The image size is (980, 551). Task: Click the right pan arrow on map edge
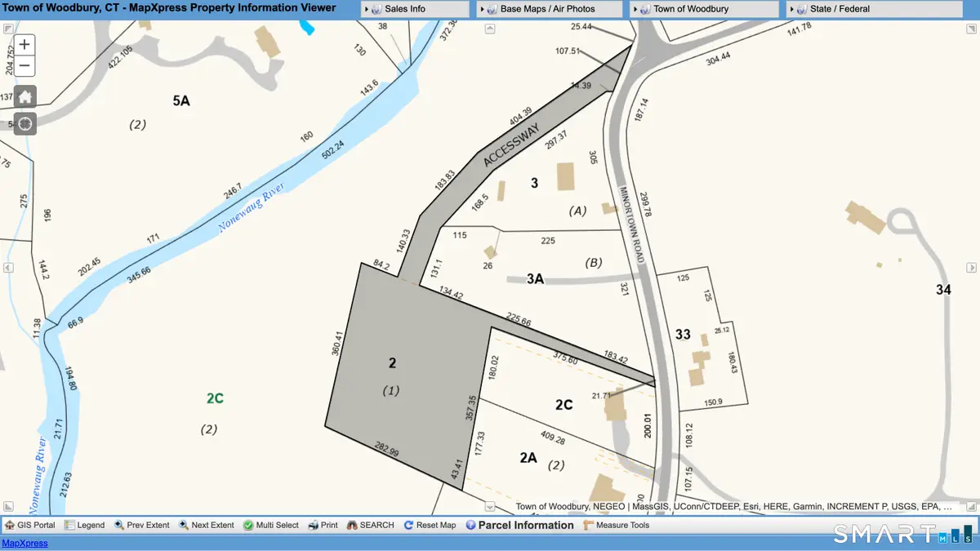(x=972, y=267)
